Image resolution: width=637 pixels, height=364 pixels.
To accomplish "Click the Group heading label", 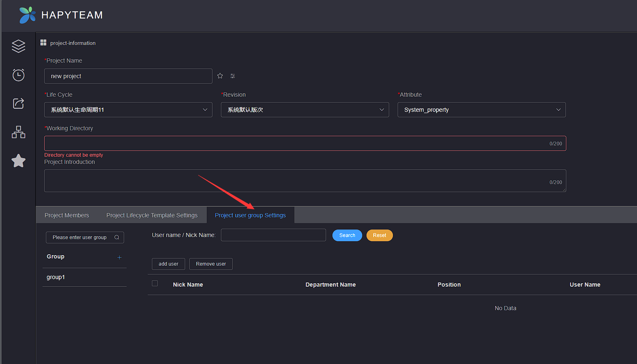I will point(56,256).
